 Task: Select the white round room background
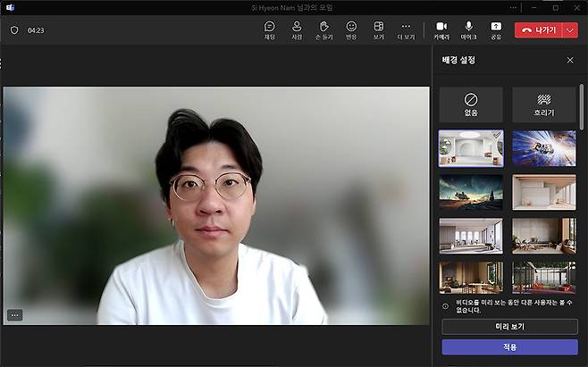pyautogui.click(x=471, y=148)
